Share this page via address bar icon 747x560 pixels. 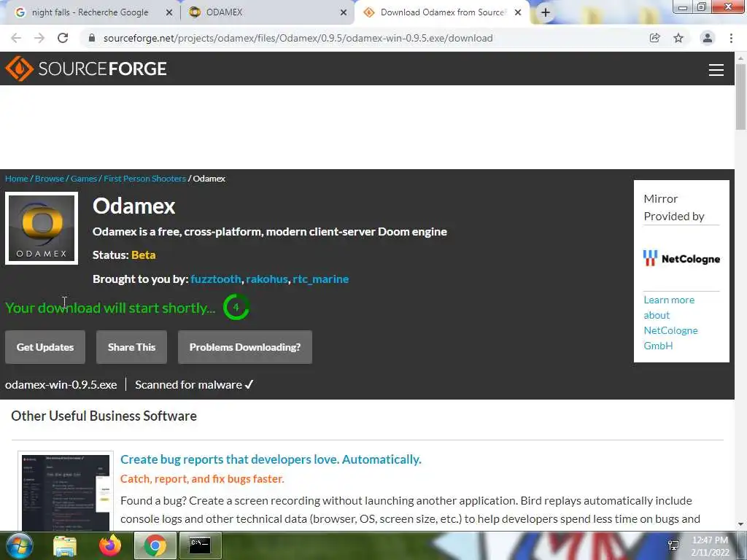(x=655, y=38)
